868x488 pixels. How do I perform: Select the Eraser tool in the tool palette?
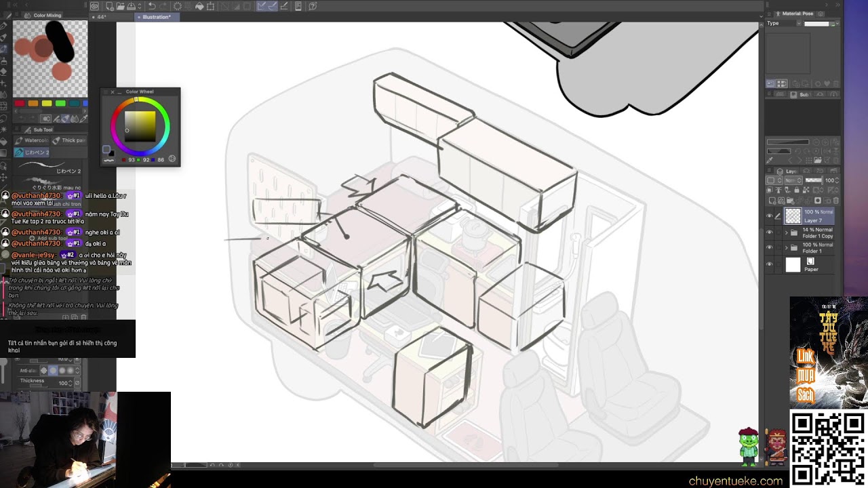[4, 71]
